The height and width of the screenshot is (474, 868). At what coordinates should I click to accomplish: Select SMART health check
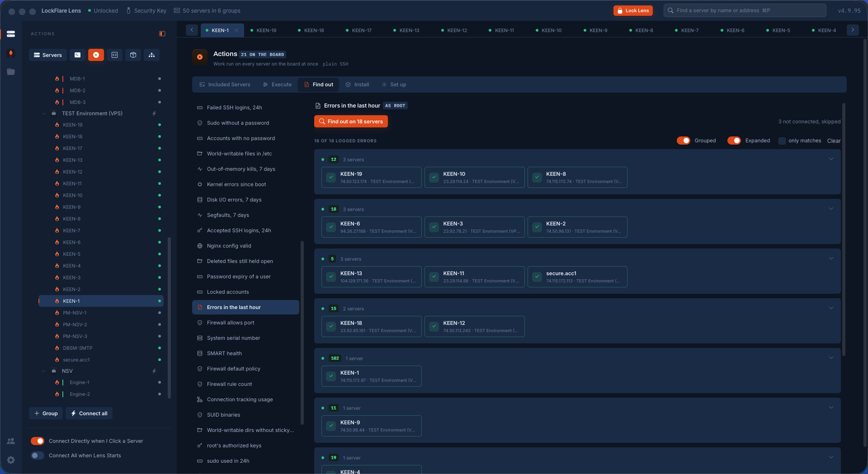click(245, 353)
